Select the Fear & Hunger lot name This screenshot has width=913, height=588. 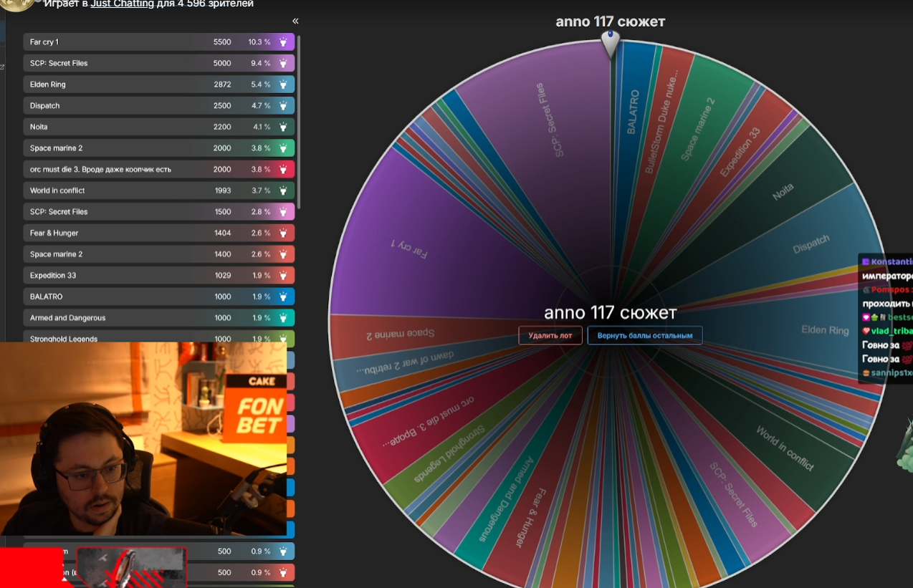click(54, 233)
